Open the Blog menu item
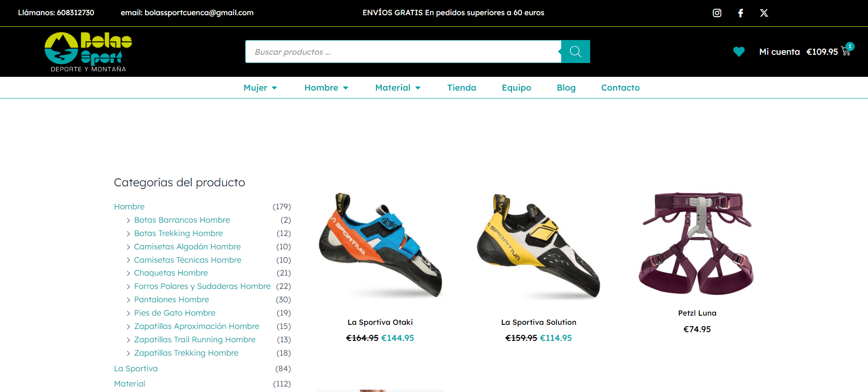This screenshot has width=868, height=392. (x=566, y=87)
